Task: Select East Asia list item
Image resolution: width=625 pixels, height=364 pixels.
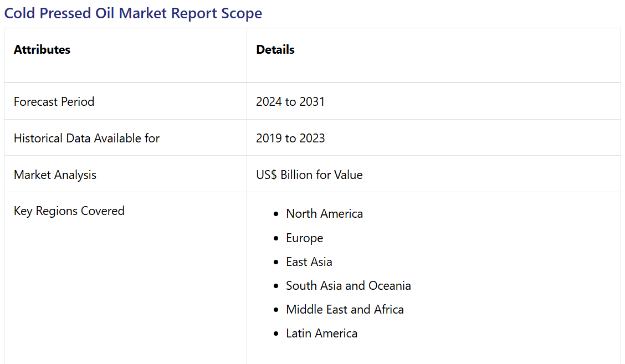Action: pos(309,262)
